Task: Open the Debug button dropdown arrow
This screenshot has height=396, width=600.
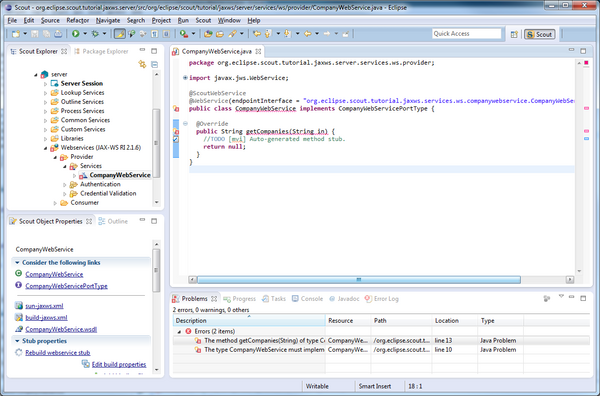Action: pos(104,34)
